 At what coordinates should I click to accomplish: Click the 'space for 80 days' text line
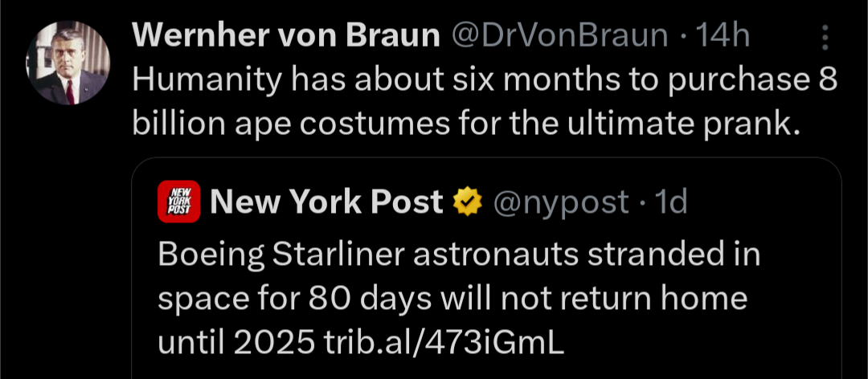[452, 300]
